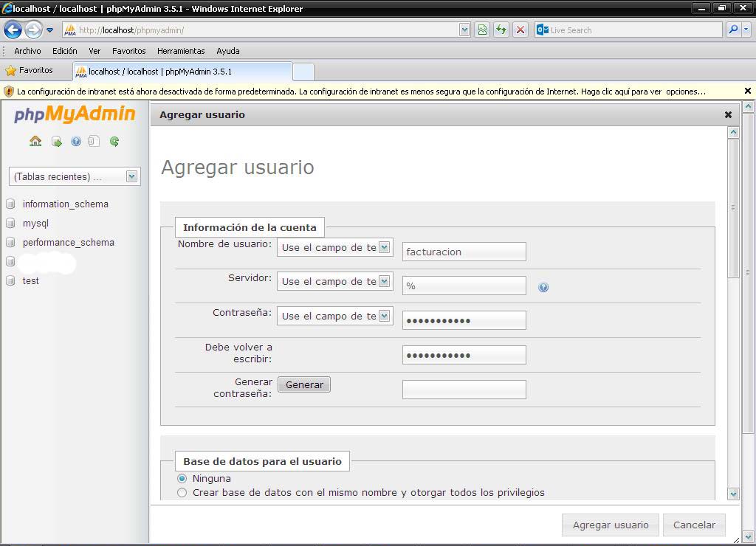Close the Agregar usuario dialog with X

pyautogui.click(x=728, y=114)
